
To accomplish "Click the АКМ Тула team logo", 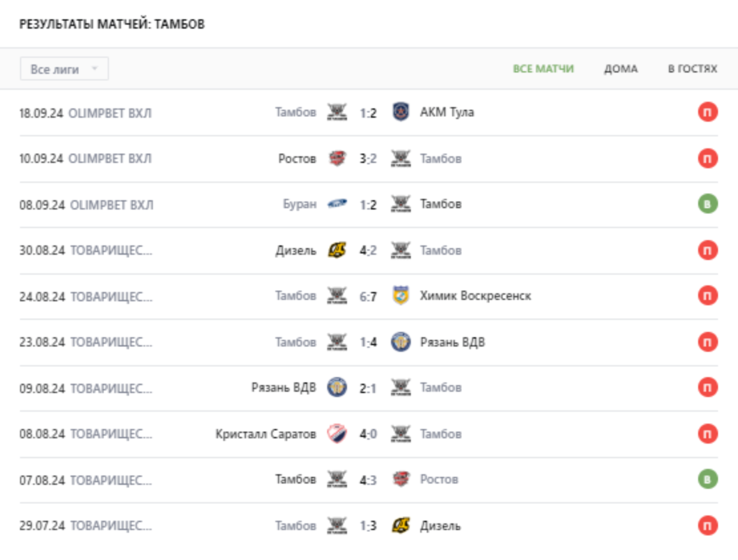I will point(401,112).
